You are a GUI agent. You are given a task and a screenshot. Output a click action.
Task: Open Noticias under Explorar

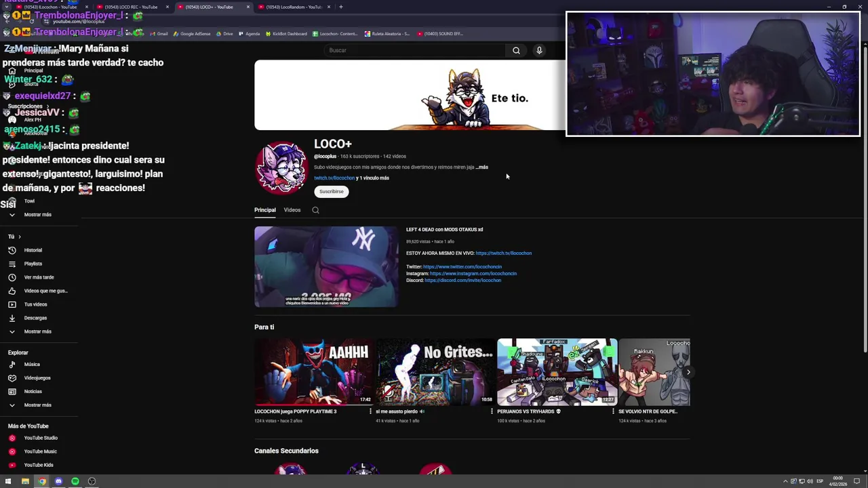33,391
